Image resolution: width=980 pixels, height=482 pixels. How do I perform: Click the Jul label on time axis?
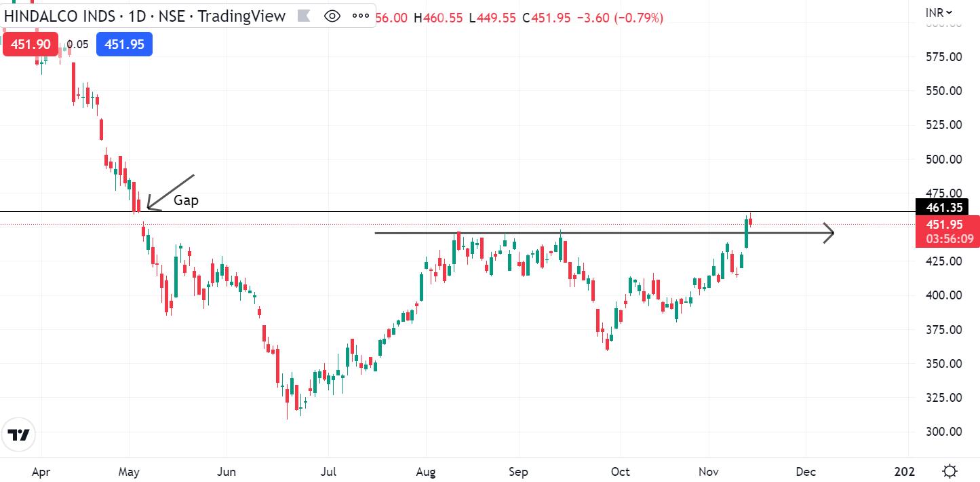point(328,471)
